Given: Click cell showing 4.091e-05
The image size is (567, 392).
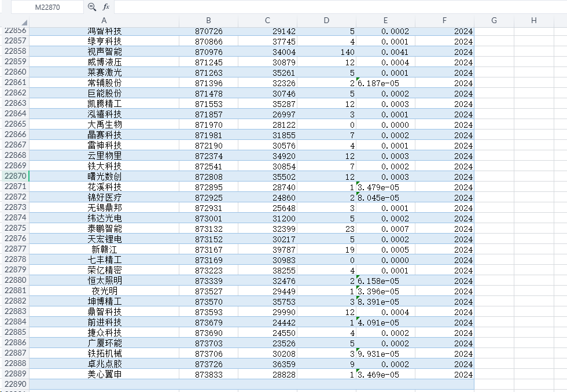Looking at the screenshot, I should pos(385,322).
